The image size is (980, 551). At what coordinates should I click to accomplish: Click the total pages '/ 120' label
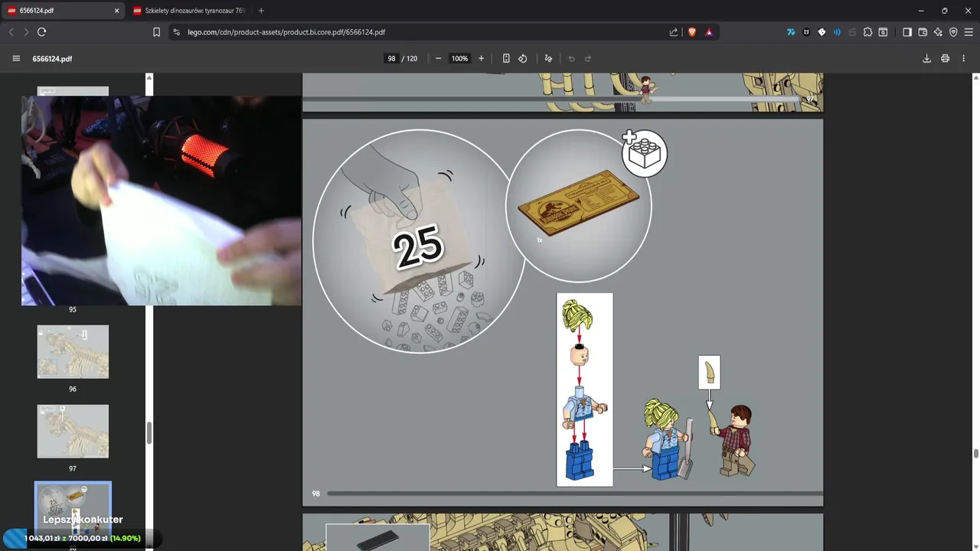click(x=410, y=58)
